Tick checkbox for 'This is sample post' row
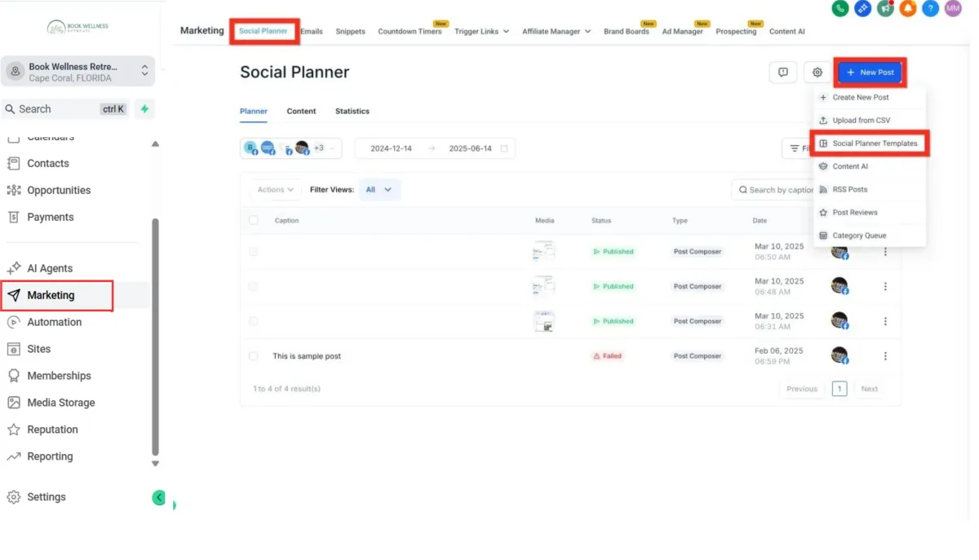The height and width of the screenshot is (560, 979). pyautogui.click(x=253, y=356)
